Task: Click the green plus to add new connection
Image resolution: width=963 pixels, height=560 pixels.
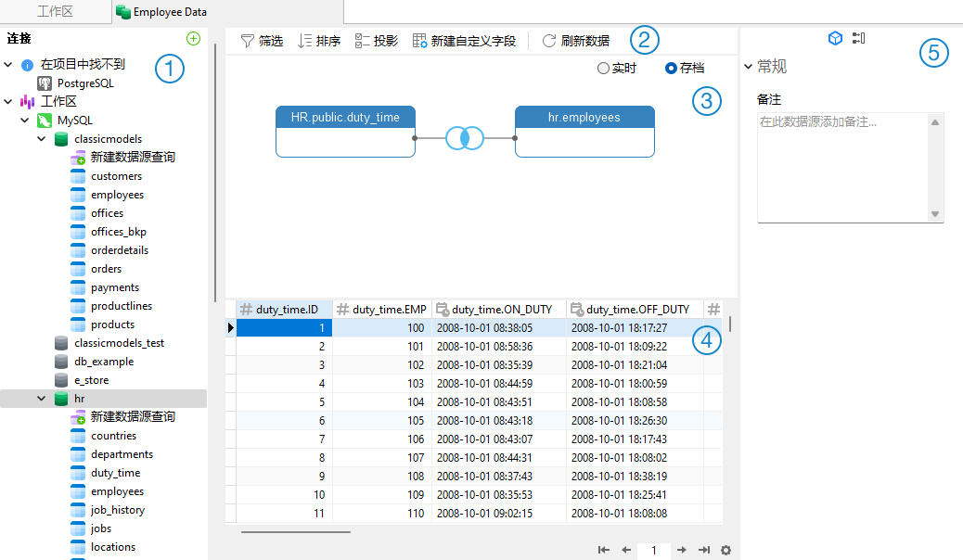Action: [193, 38]
